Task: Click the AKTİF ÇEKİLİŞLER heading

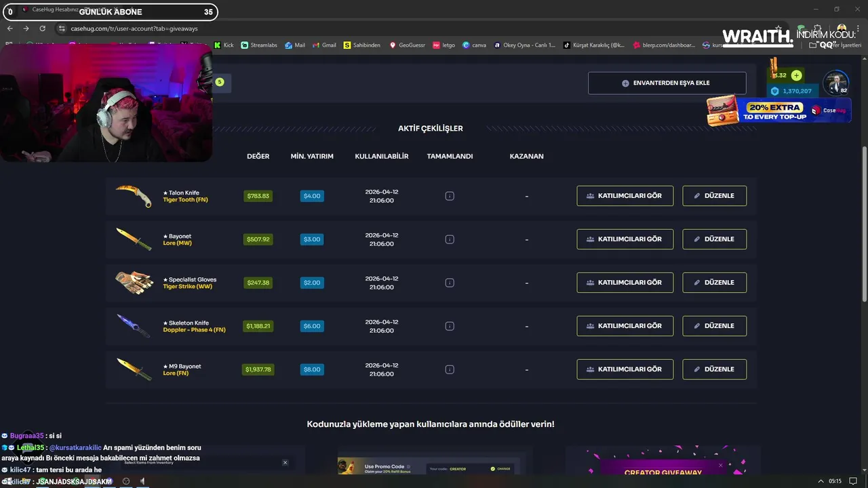Action: coord(431,128)
